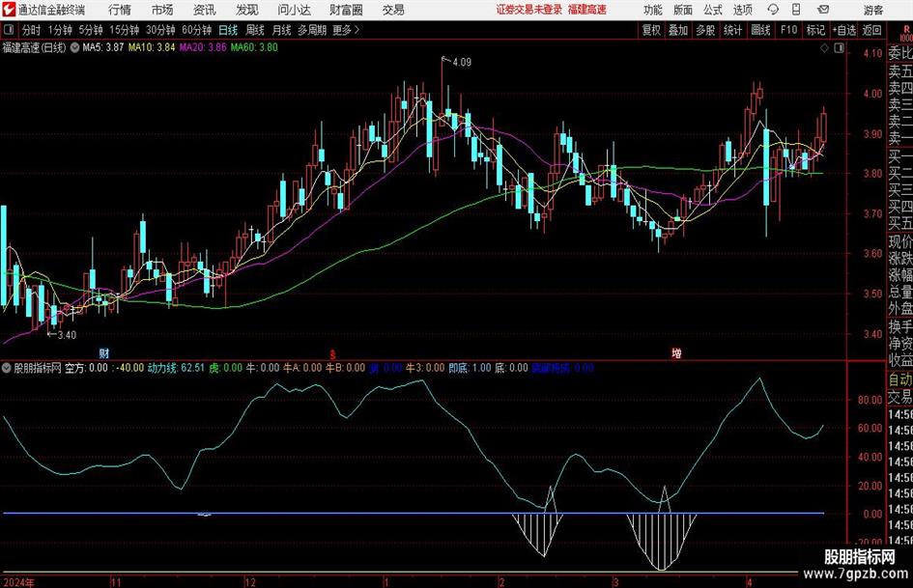Switch to the 分时 chart tab
This screenshot has width=913, height=588.
[x=31, y=30]
